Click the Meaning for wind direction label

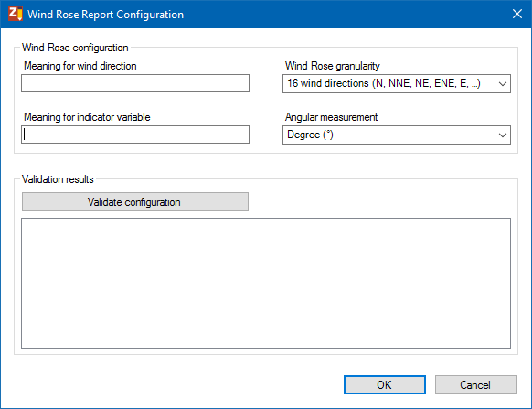(x=80, y=66)
